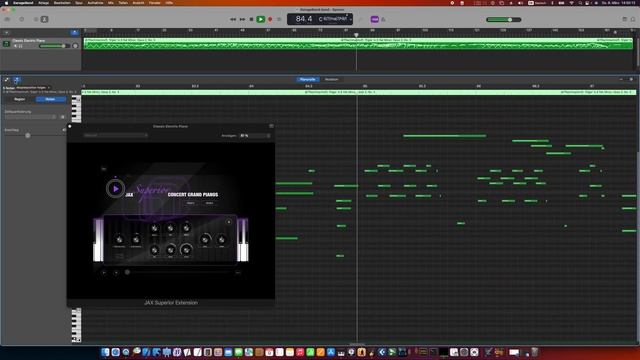Screen dimensions: 640x360
Task: Click the Spotlight search icon in the menu bar
Action: 580,2
